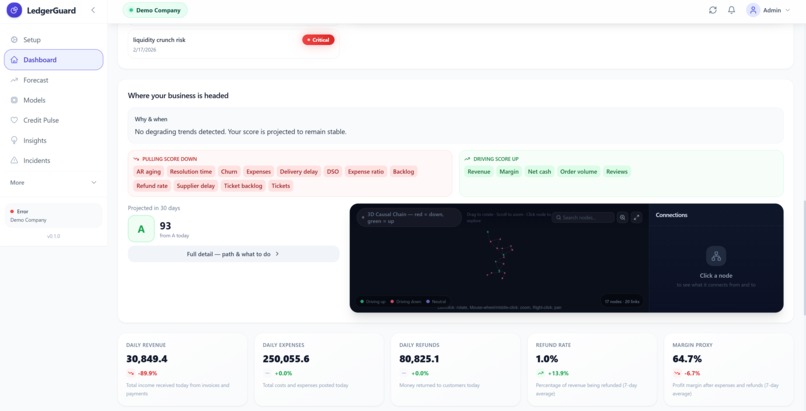806x411 pixels.
Task: Click the Critical severity badge
Action: [318, 40]
